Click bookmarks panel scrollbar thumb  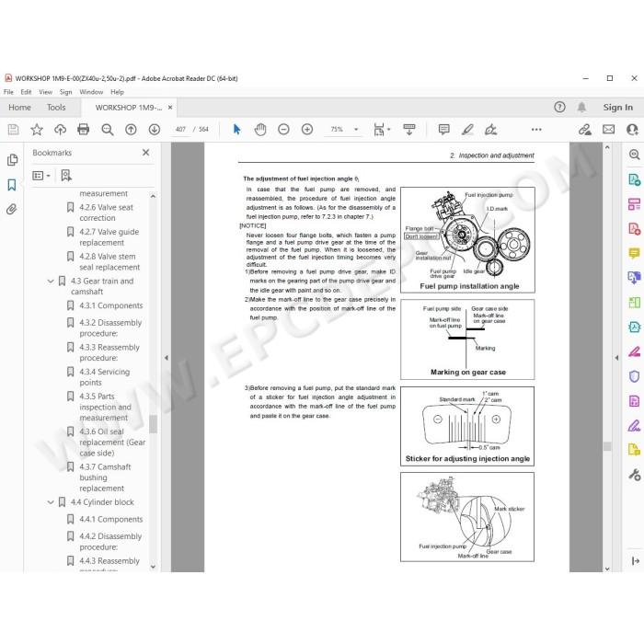[x=153, y=424]
